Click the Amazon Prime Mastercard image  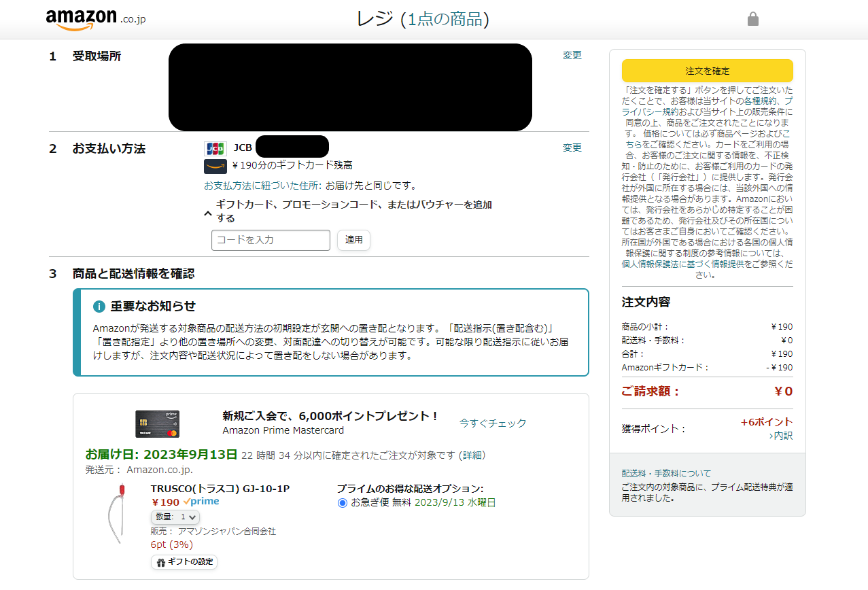(x=157, y=423)
